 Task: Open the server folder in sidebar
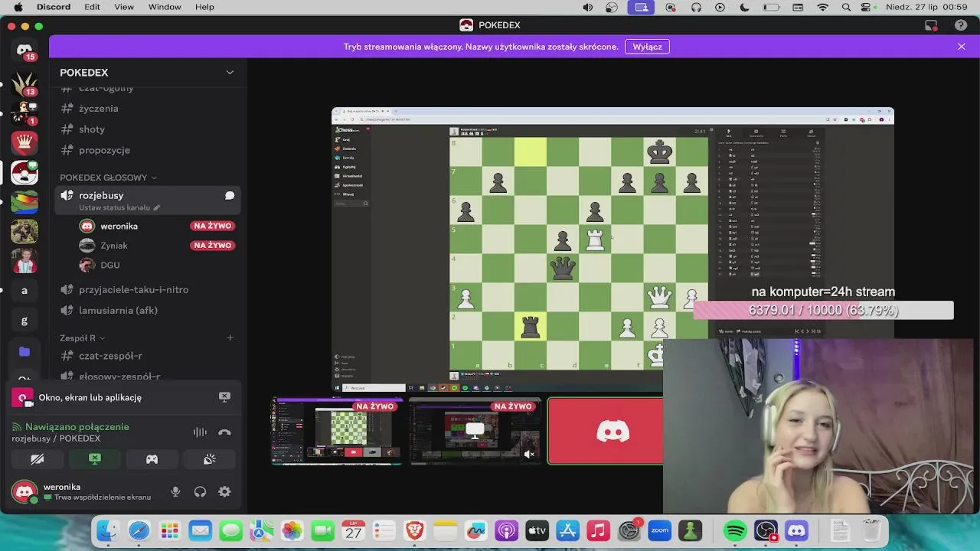pos(24,351)
